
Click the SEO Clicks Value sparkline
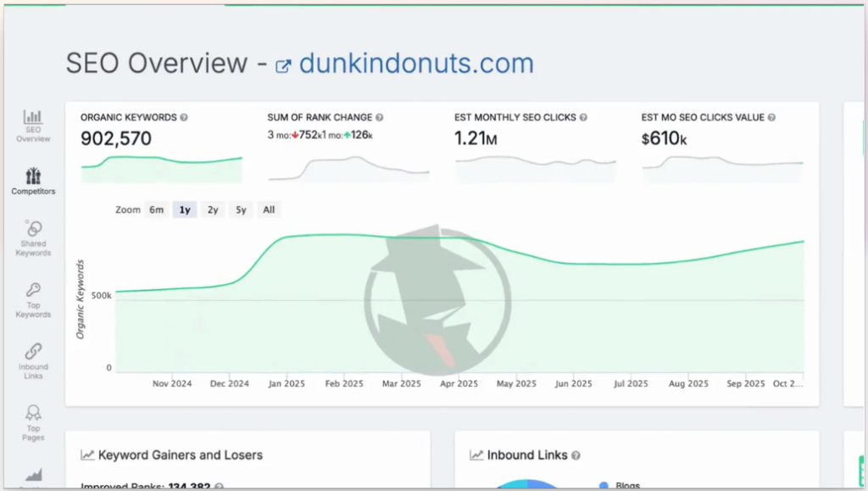pyautogui.click(x=722, y=169)
